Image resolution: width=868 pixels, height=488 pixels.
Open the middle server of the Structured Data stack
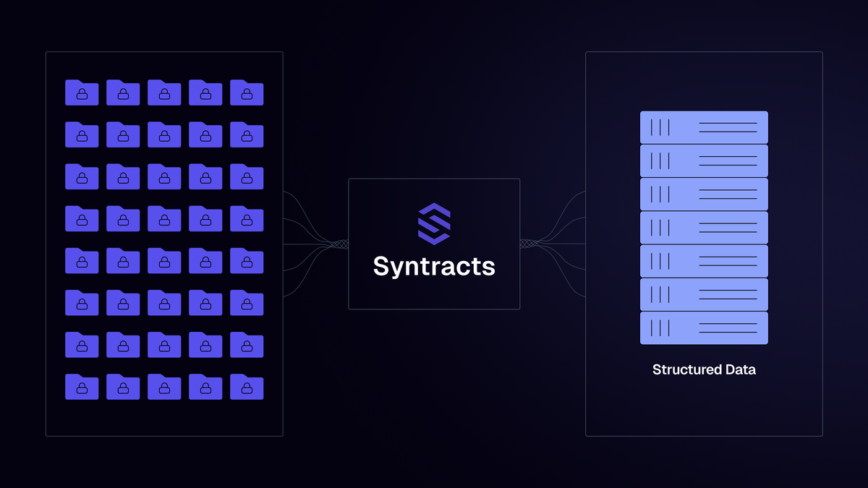point(704,227)
